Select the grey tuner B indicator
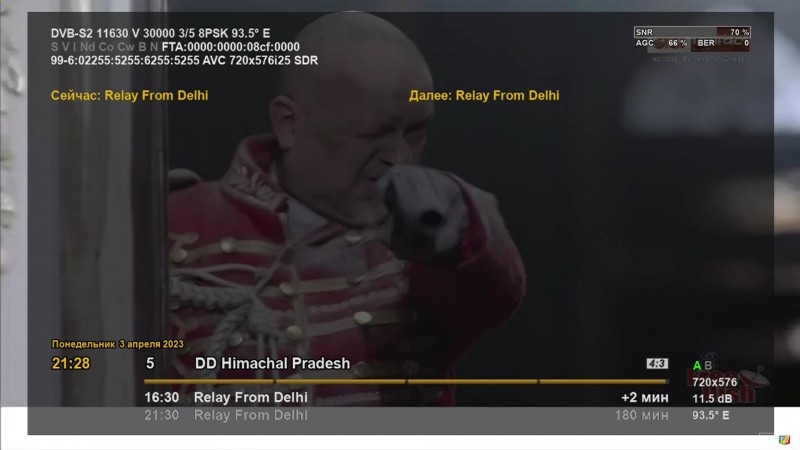The height and width of the screenshot is (450, 800). pos(708,365)
